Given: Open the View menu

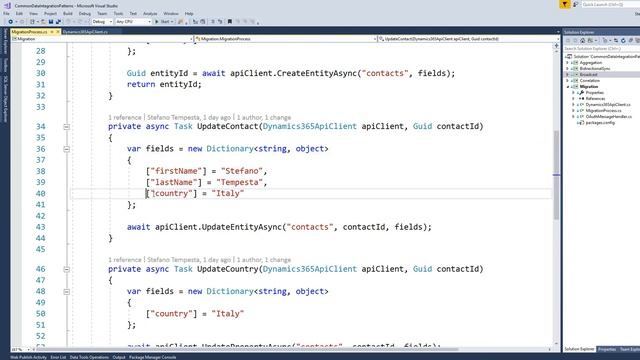Looking at the screenshot, I should 33,13.
